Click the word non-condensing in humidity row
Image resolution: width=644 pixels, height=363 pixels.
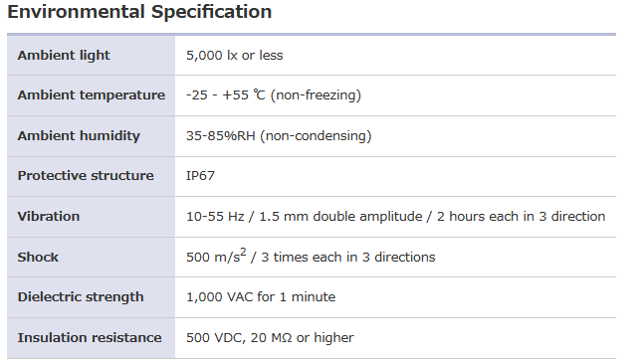tap(317, 136)
